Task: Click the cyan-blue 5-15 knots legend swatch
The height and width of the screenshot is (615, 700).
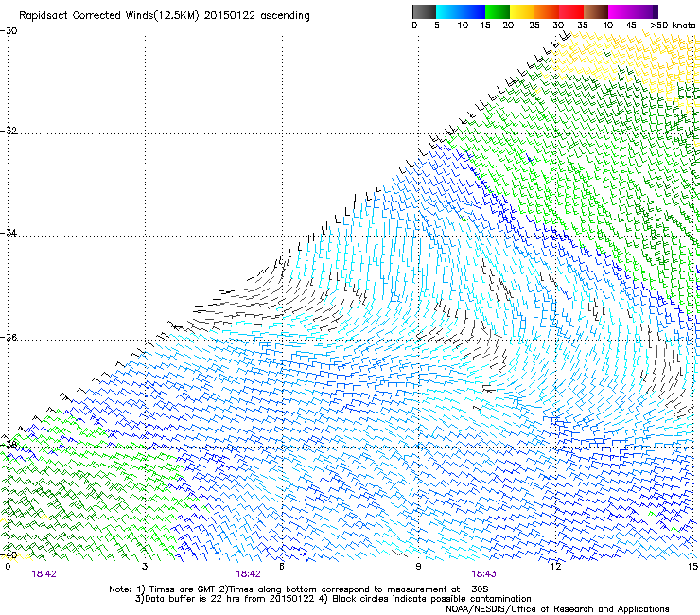Action: 461,11
